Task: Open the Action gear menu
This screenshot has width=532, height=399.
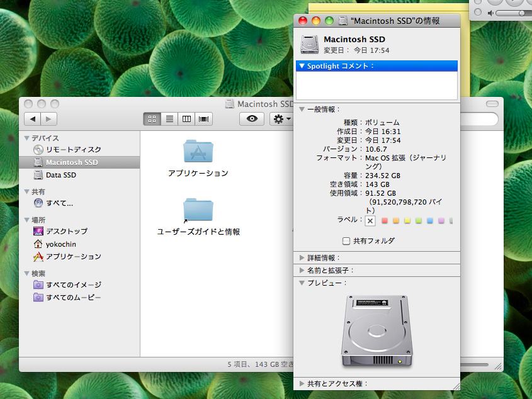Action: point(281,119)
